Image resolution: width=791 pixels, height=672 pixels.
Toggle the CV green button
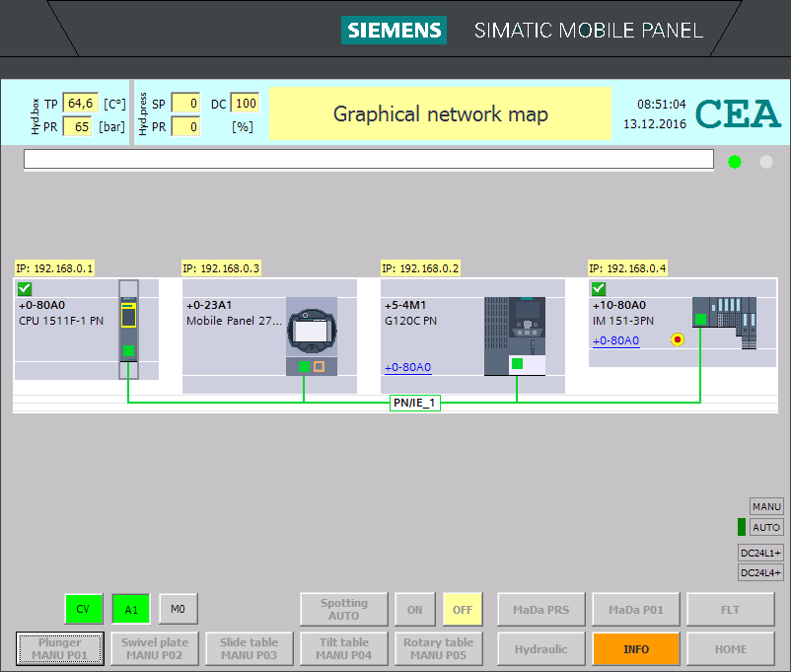[84, 609]
